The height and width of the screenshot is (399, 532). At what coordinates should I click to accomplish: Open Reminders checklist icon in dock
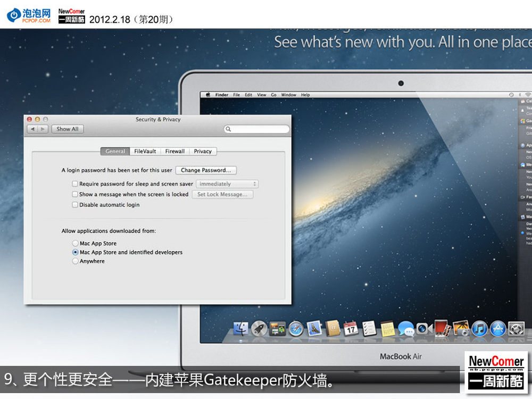click(x=369, y=328)
